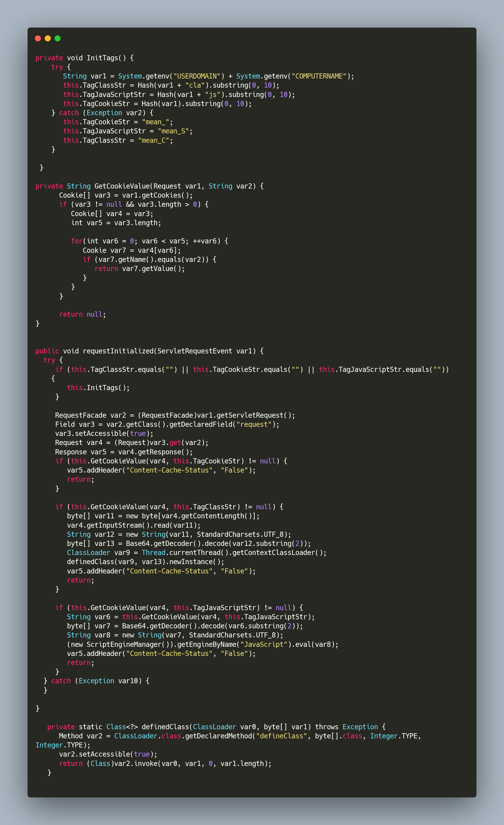Click the "this.InitTags();" call
Image resolution: width=504 pixels, height=825 pixels.
click(98, 388)
